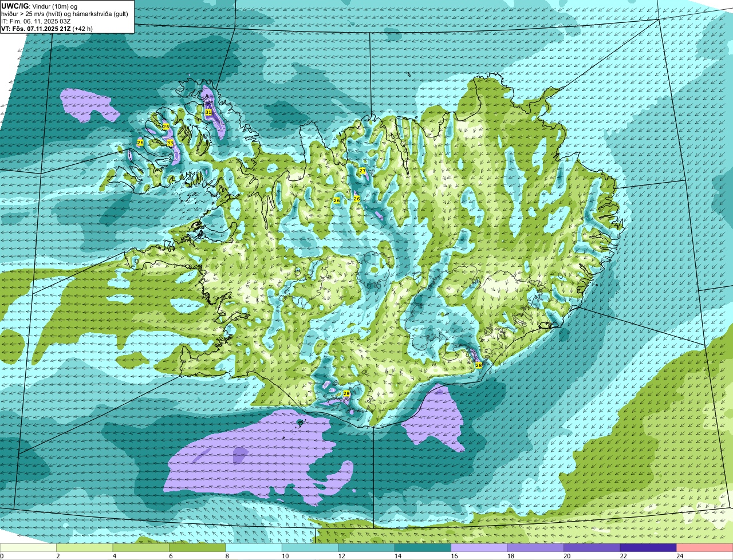
Task: Click the 'VT: Fös. 07.11.2025 21Z' valid time
Action: coord(36,29)
